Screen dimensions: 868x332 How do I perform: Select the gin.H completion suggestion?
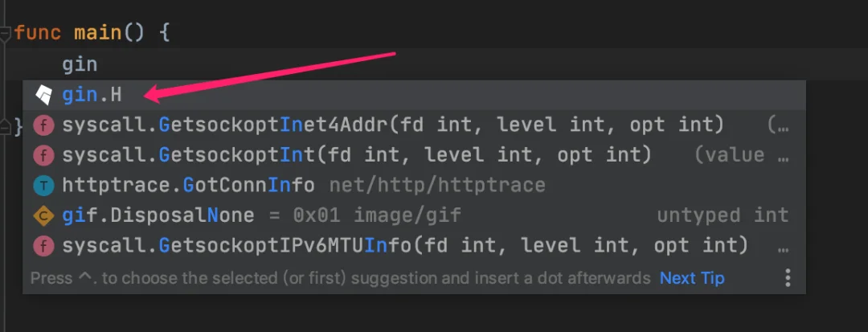click(x=414, y=95)
